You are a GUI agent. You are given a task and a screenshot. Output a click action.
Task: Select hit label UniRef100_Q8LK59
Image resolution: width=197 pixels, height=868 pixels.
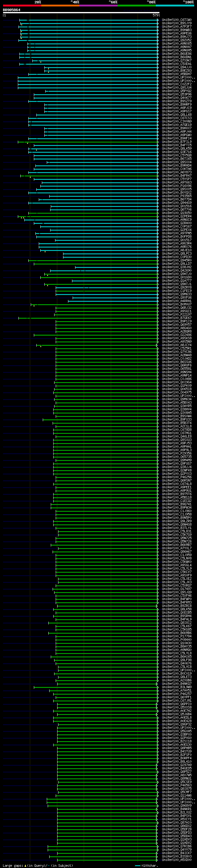coord(177,149)
